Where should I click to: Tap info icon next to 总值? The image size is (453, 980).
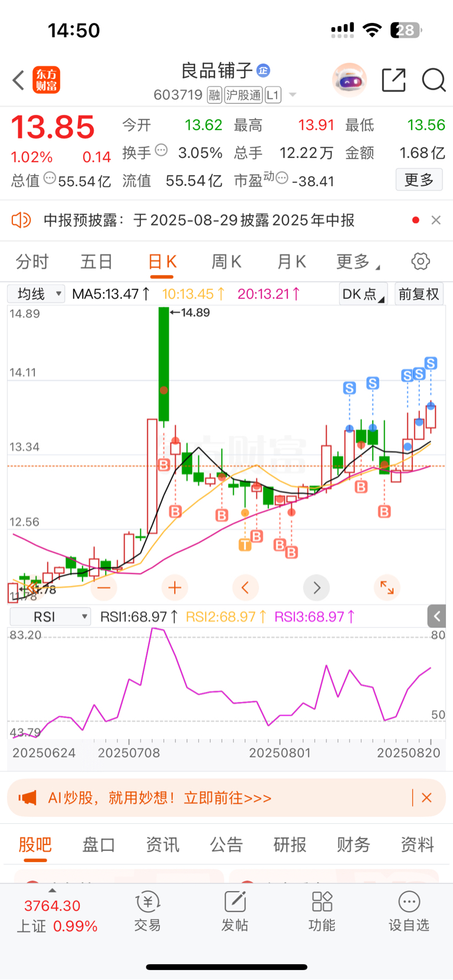pyautogui.click(x=50, y=178)
